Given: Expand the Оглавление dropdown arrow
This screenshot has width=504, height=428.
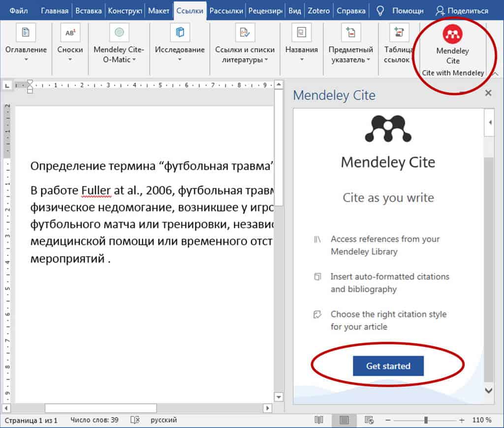Looking at the screenshot, I should (26, 60).
